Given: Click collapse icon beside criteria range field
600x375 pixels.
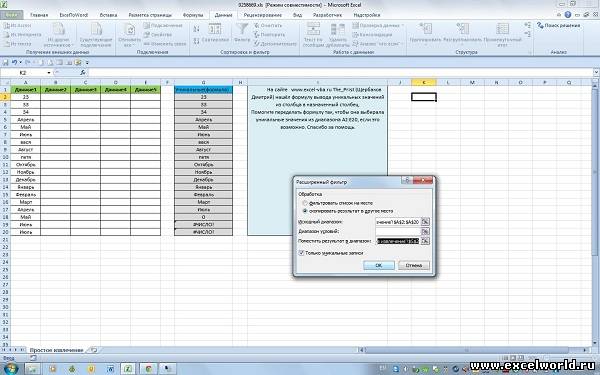Looking at the screenshot, I should 425,231.
